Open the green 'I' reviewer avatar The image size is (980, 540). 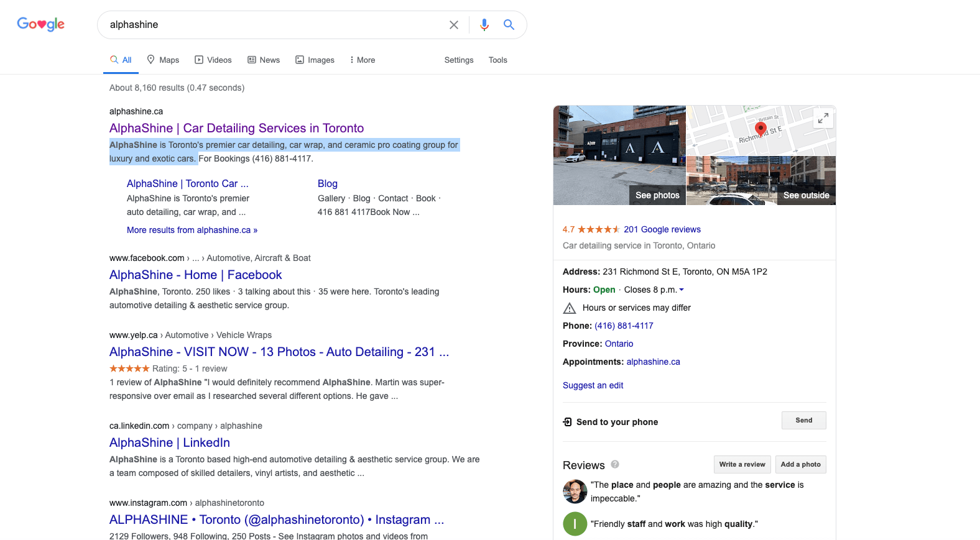575,524
